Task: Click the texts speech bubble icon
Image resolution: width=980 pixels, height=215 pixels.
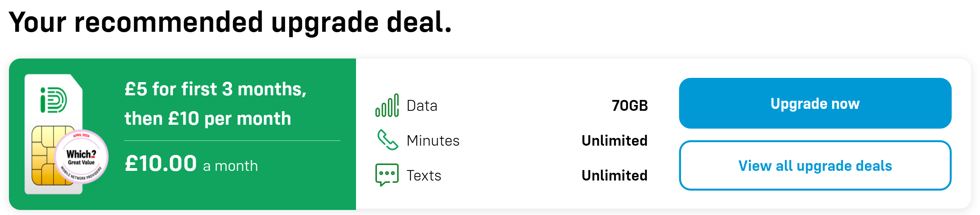Action: (x=387, y=175)
